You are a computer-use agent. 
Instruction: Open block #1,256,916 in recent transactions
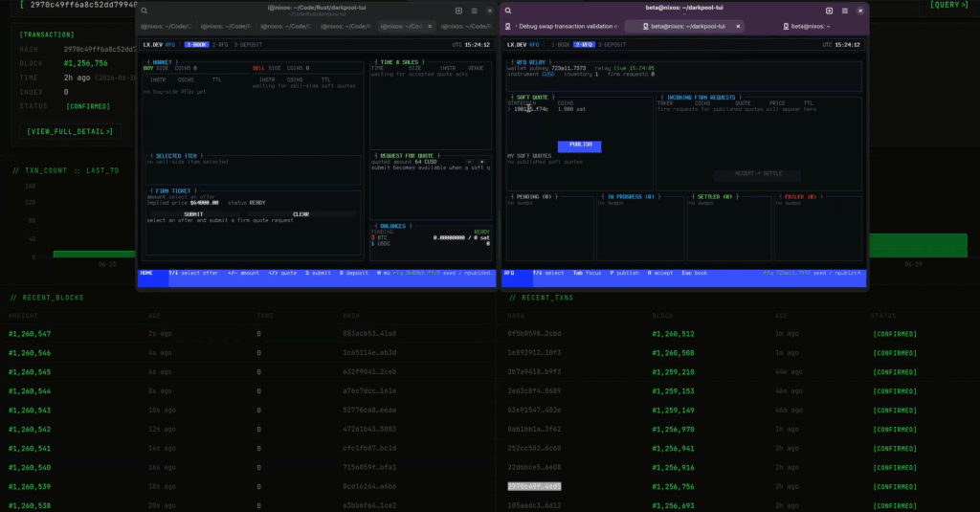coord(673,468)
